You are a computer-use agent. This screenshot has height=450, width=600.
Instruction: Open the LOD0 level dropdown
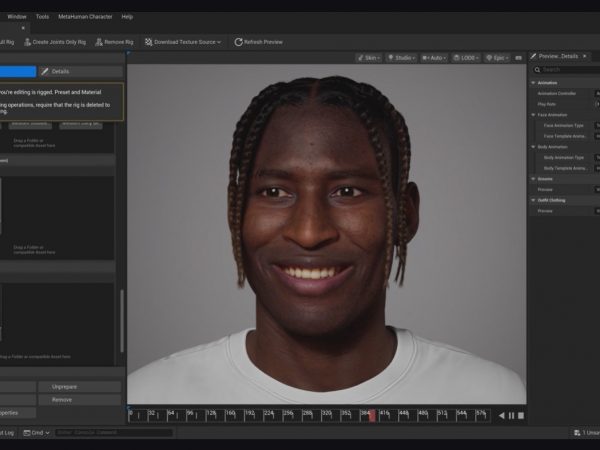pos(466,58)
